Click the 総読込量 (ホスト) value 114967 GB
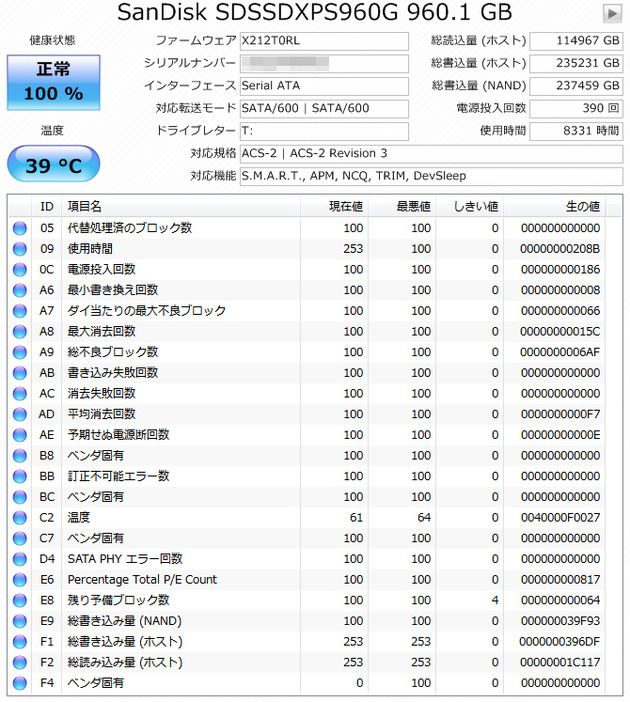 pyautogui.click(x=576, y=41)
